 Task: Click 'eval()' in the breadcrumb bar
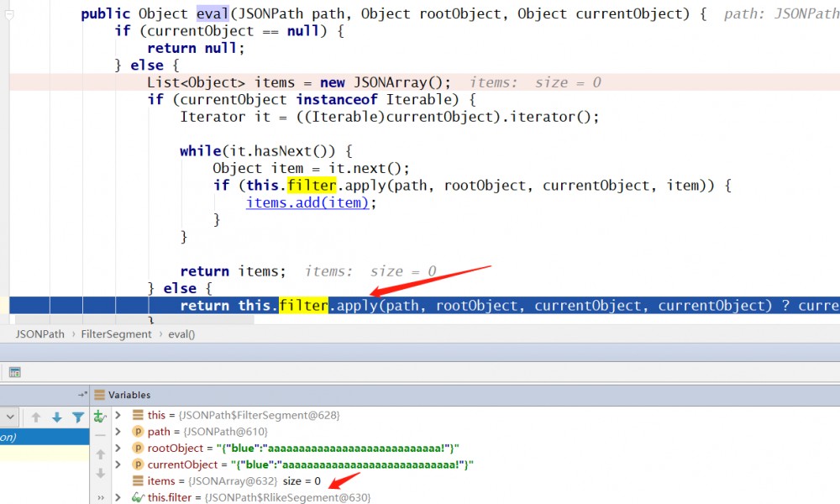pyautogui.click(x=181, y=333)
